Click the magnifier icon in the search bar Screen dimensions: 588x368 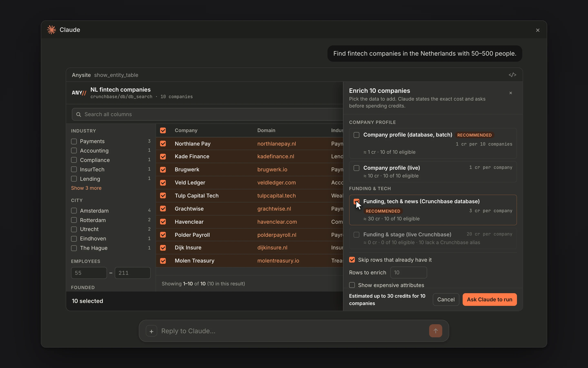(x=78, y=114)
